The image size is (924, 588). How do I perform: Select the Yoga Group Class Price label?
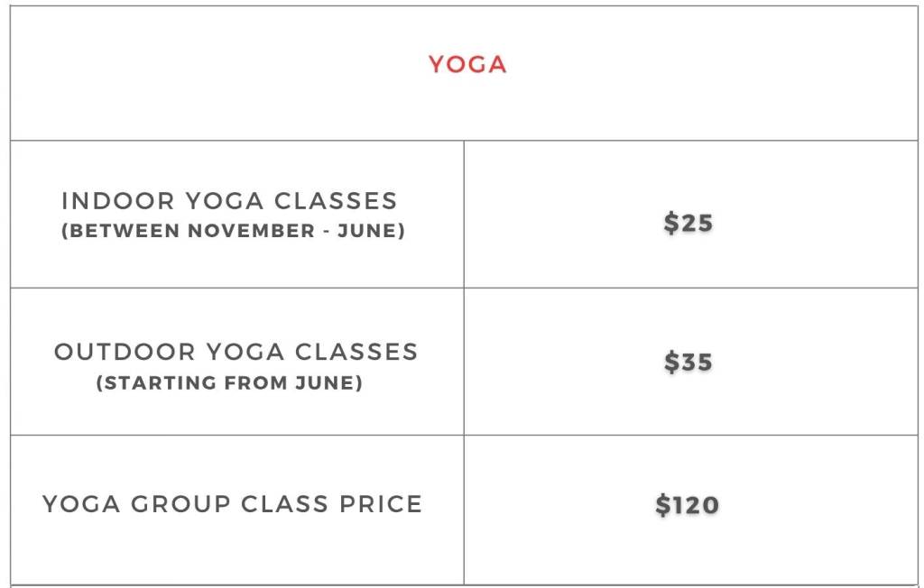tap(233, 504)
